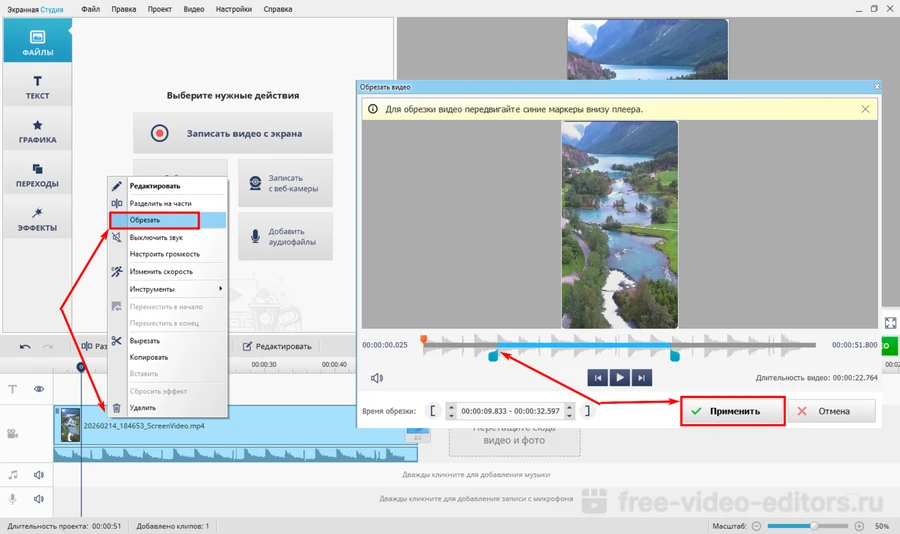900x534 pixels.
Task: Open the Проект menu
Action: pyautogui.click(x=159, y=9)
